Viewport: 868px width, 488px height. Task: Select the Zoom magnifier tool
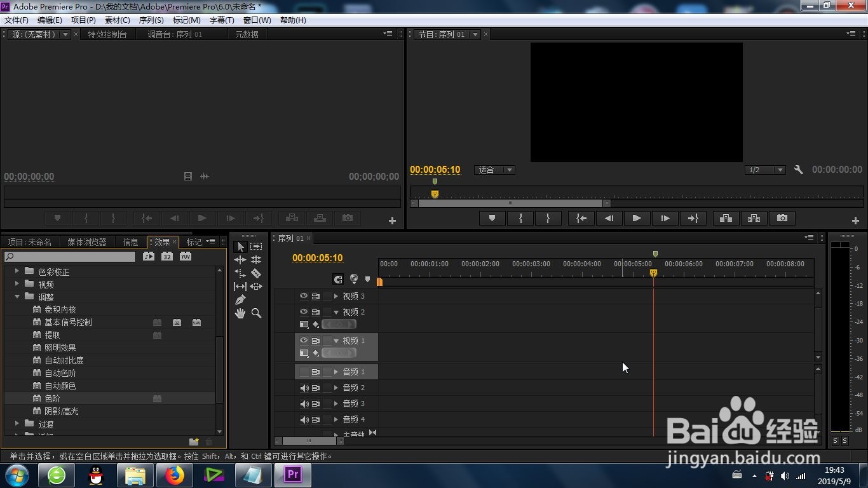256,313
